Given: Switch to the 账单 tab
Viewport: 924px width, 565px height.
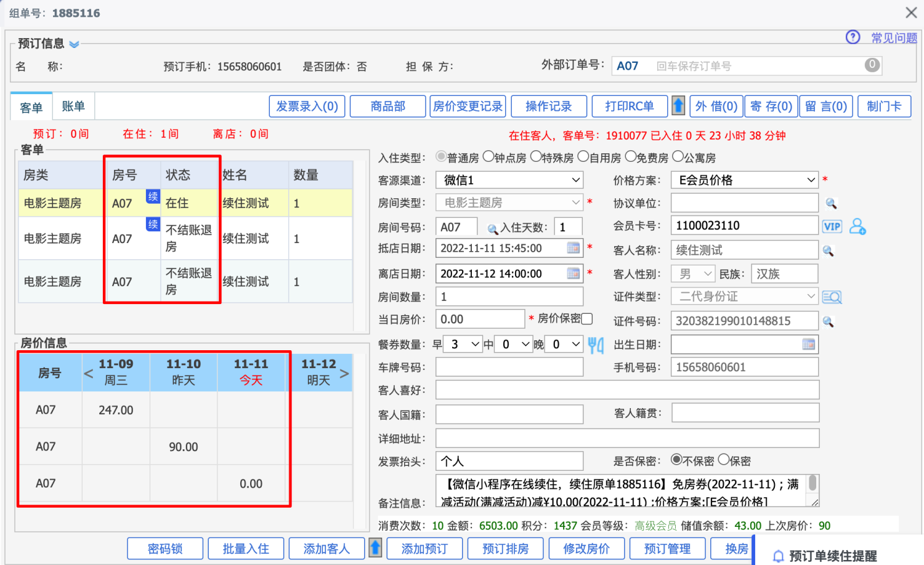Looking at the screenshot, I should coord(73,106).
